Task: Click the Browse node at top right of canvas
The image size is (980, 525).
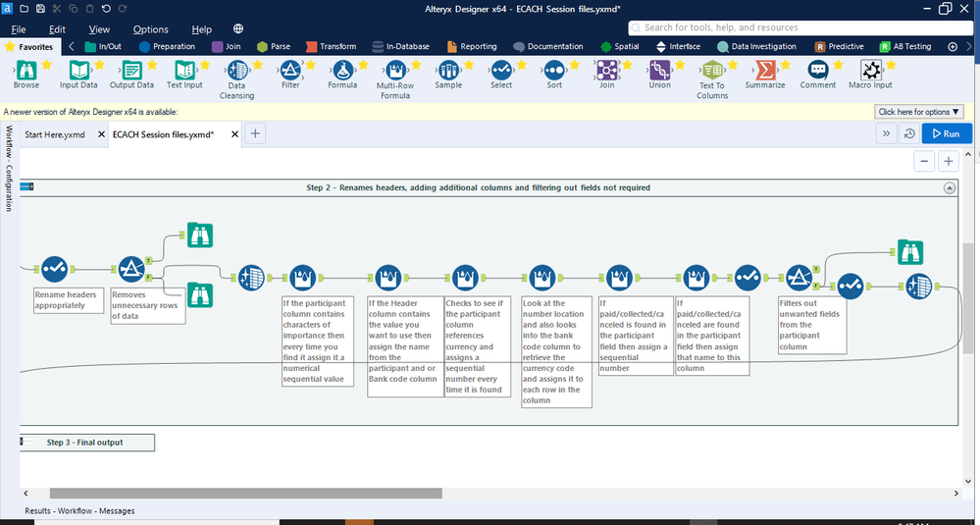Action: coord(909,252)
